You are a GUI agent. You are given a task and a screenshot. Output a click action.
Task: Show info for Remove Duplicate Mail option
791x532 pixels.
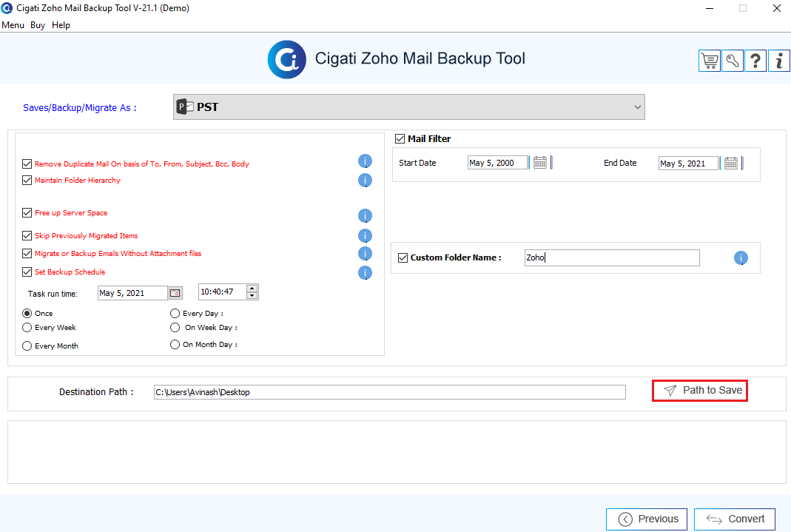365,161
